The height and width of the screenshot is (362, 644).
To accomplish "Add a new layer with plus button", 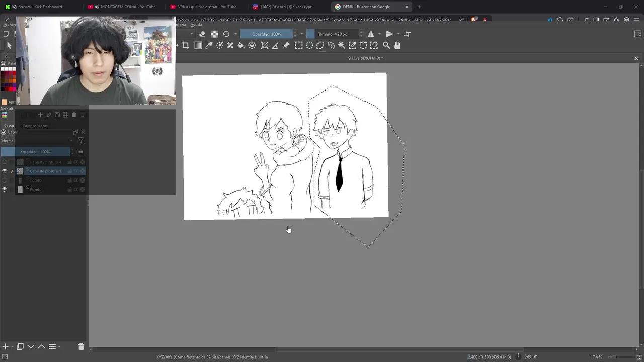I will pyautogui.click(x=5, y=346).
